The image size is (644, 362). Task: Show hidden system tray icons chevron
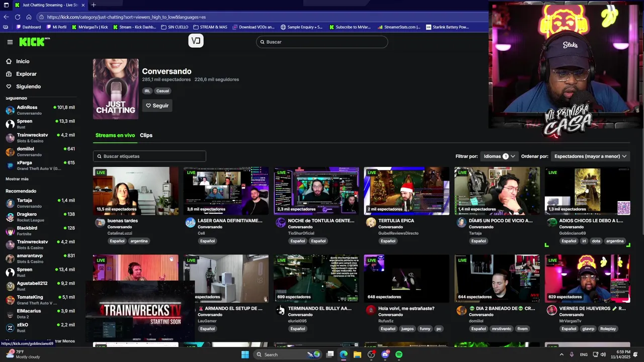(x=561, y=354)
